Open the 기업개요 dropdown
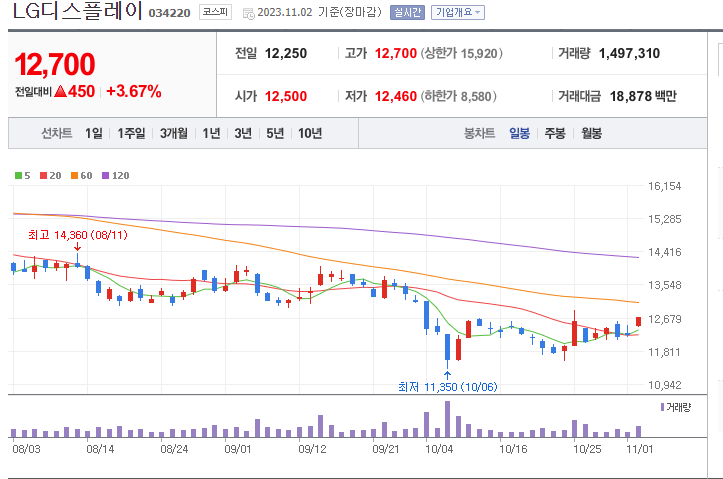 tap(458, 12)
